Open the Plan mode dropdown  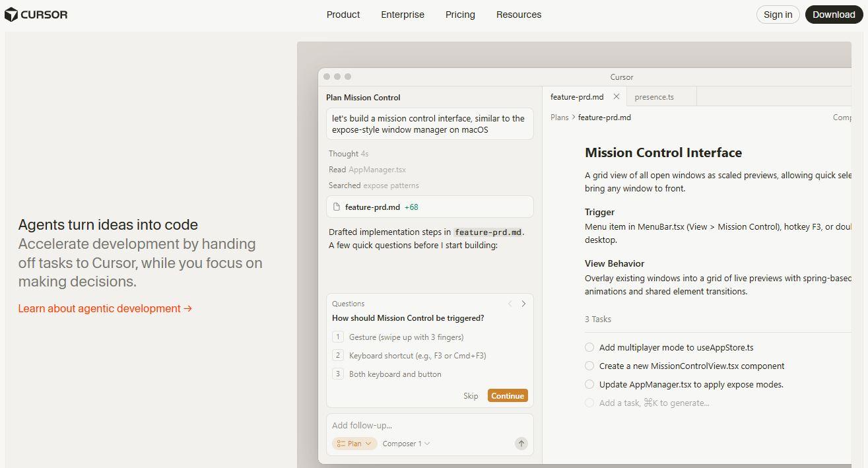(354, 444)
